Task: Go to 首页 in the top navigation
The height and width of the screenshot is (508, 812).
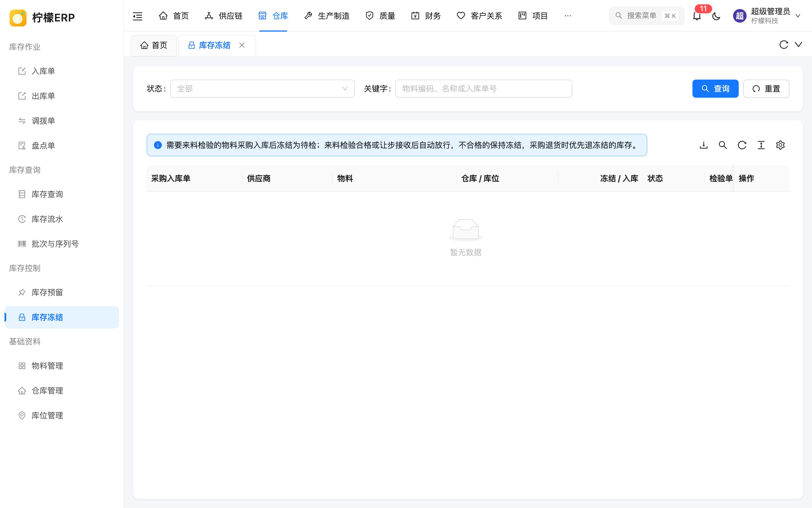Action: click(174, 16)
